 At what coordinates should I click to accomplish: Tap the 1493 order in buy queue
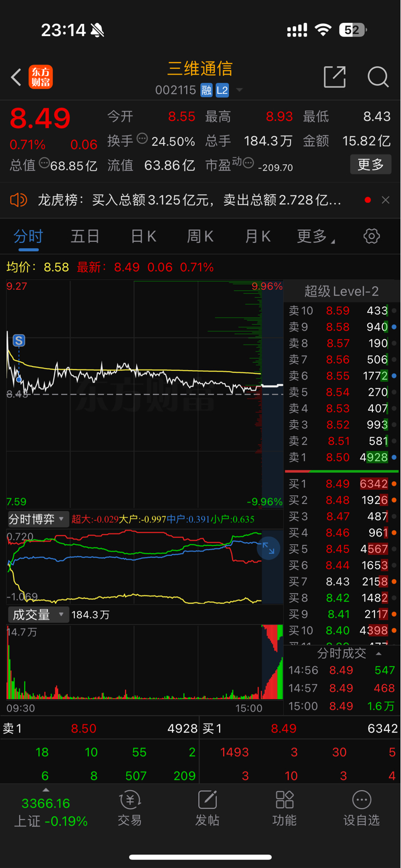tap(234, 752)
